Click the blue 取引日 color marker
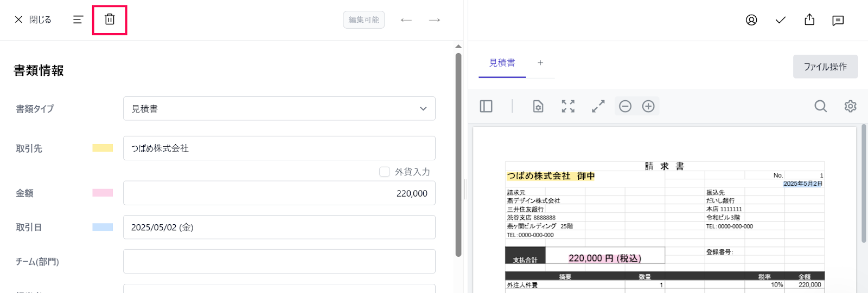This screenshot has height=293, width=868. pyautogui.click(x=103, y=227)
